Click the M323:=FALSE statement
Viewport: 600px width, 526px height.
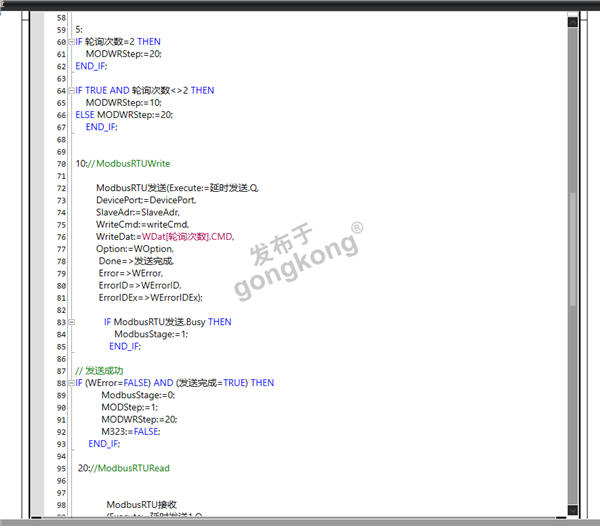coord(130,431)
